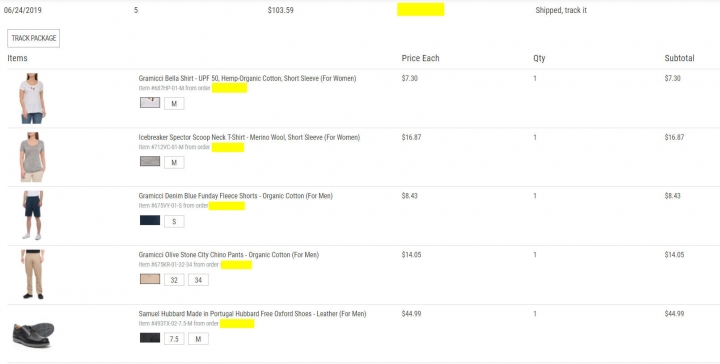Open the Icebreaker Spector Scoop Neck T-Shirt link
Image resolution: width=720 pixels, height=364 pixels.
[x=249, y=137]
